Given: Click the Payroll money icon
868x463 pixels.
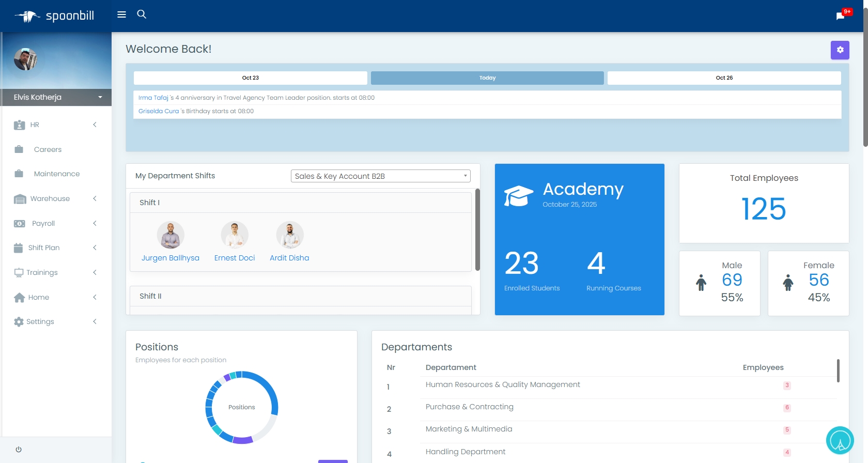Looking at the screenshot, I should point(20,224).
